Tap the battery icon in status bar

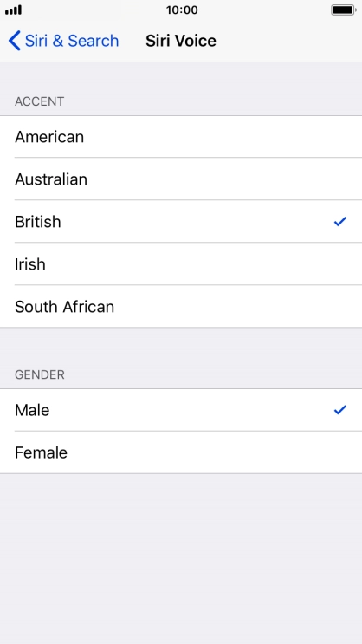pos(344,10)
